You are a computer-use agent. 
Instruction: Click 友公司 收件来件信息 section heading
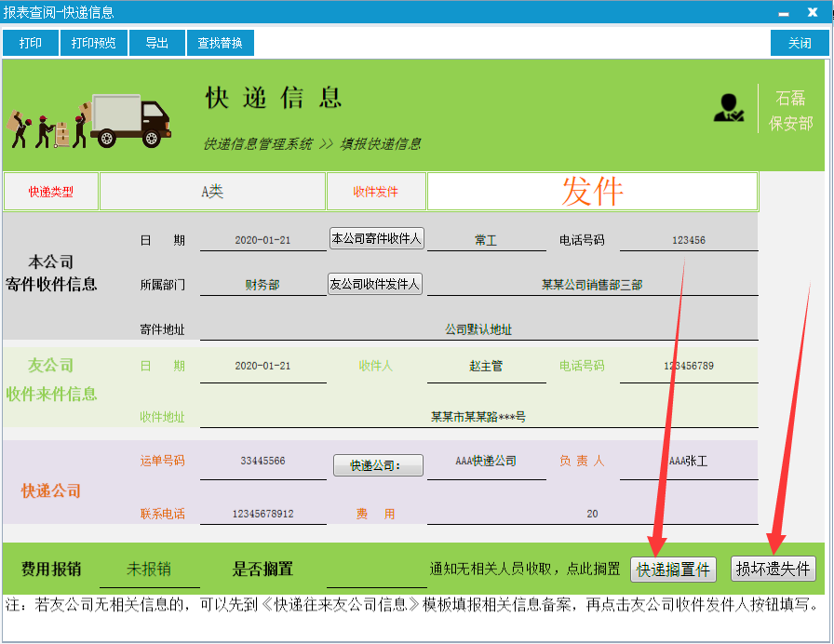pyautogui.click(x=51, y=380)
